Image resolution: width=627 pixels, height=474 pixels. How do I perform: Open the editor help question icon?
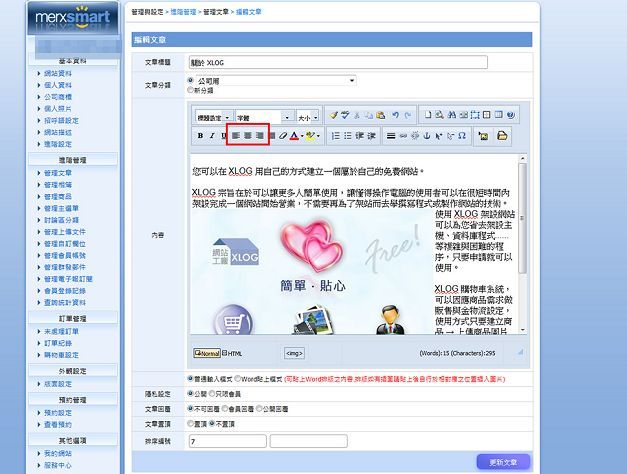click(511, 115)
